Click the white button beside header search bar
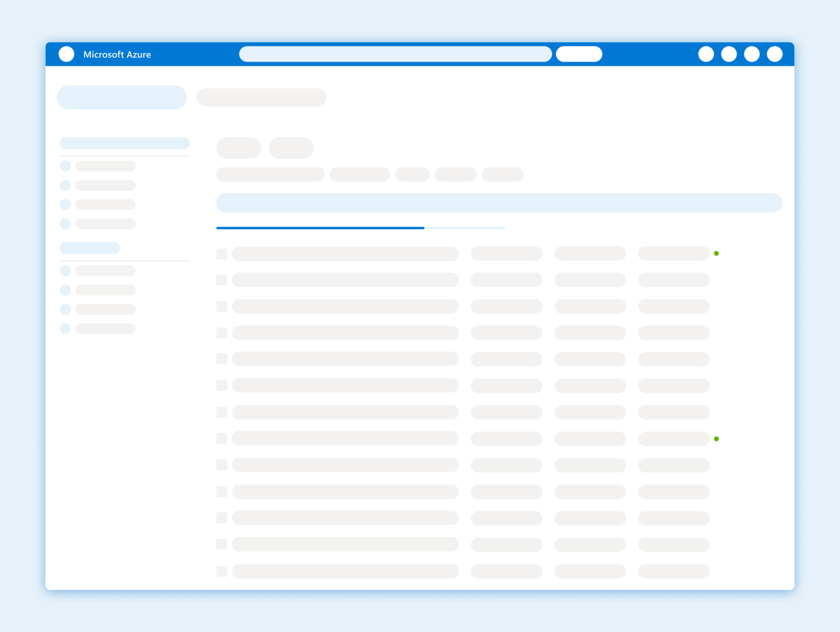This screenshot has height=632, width=840. coord(579,54)
